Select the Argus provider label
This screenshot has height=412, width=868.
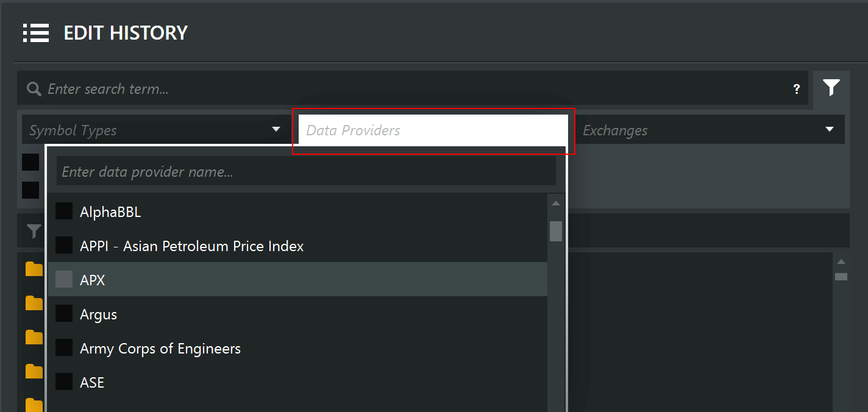(98, 314)
